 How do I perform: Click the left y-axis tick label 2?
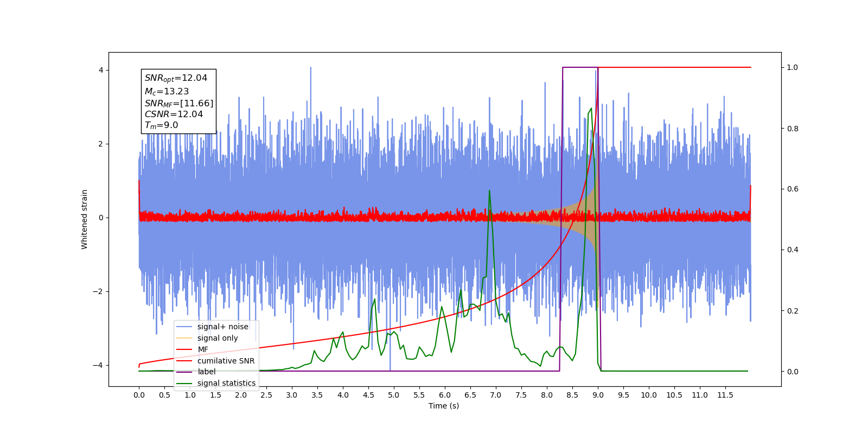pyautogui.click(x=101, y=144)
